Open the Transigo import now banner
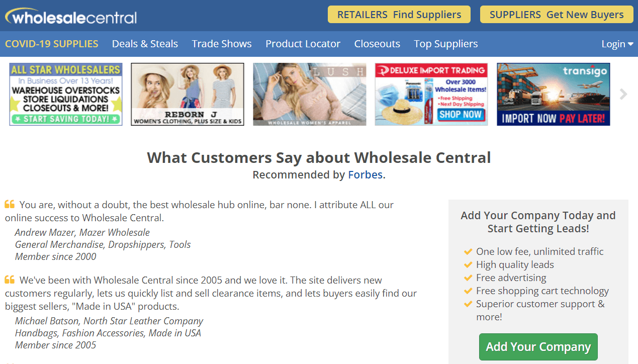The height and width of the screenshot is (364, 638). (x=554, y=94)
